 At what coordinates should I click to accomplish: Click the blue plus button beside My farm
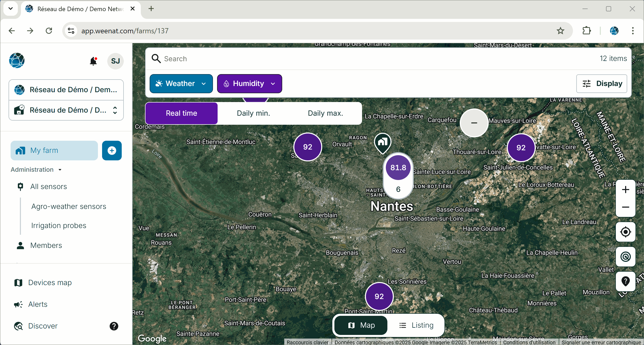click(112, 151)
